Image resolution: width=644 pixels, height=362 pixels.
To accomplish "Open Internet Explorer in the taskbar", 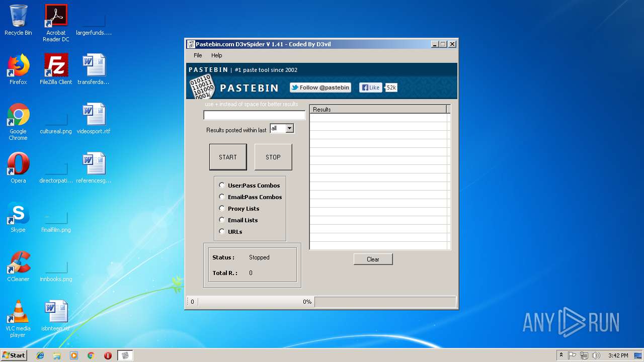I will coord(40,355).
